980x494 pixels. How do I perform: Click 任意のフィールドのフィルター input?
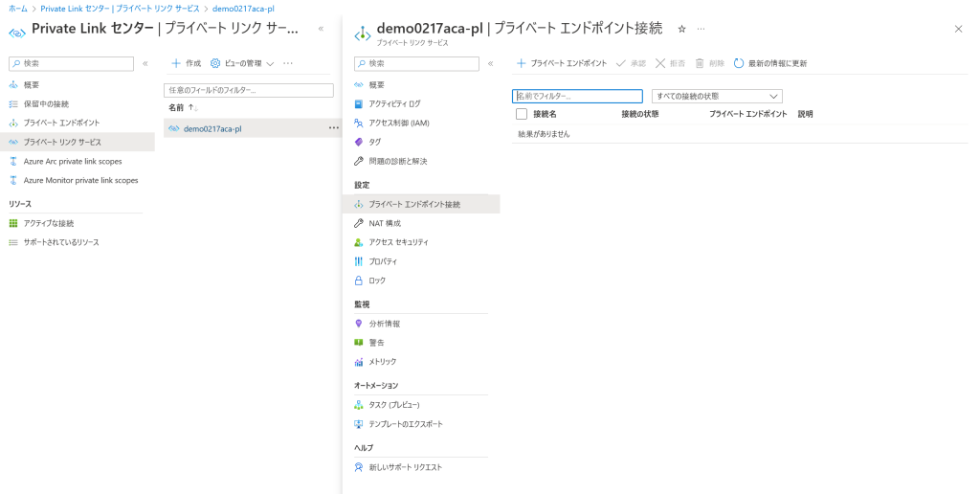tap(249, 90)
